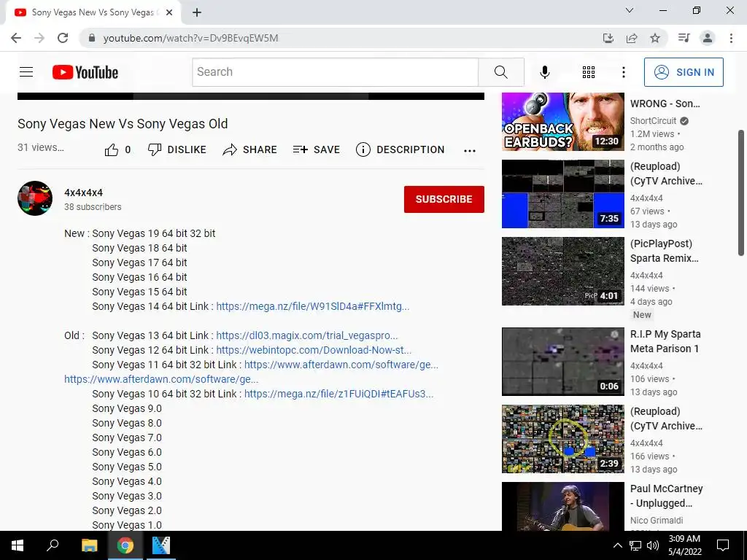Subscribe to the 4x4x4x4 channel
The height and width of the screenshot is (560, 747).
point(444,199)
